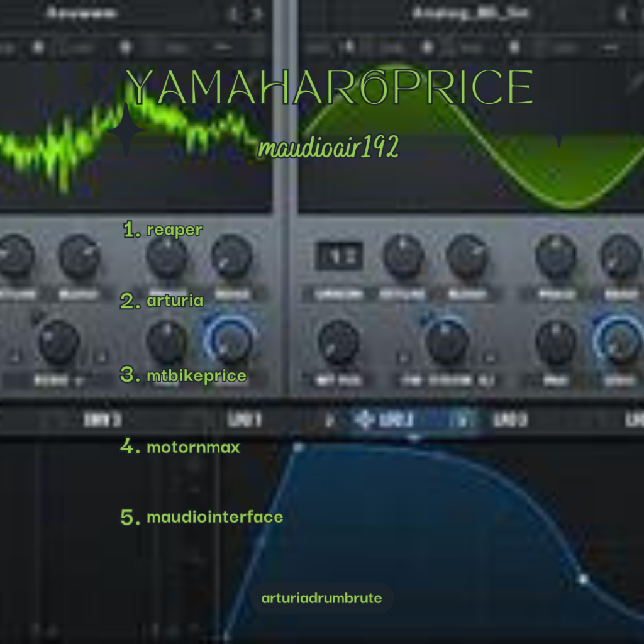Click next warp mode arrow in right oscillator
This screenshot has width=644, height=644.
point(490,357)
